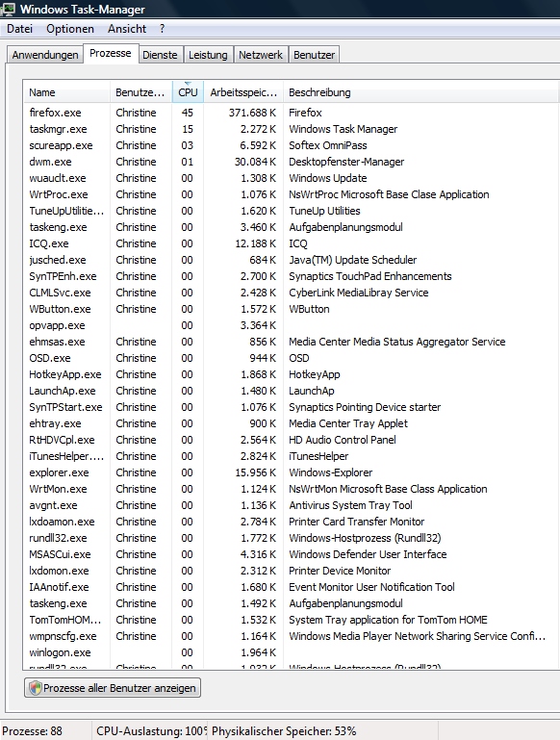The height and width of the screenshot is (740, 560).
Task: Sort by the CPU column header
Action: 188,92
